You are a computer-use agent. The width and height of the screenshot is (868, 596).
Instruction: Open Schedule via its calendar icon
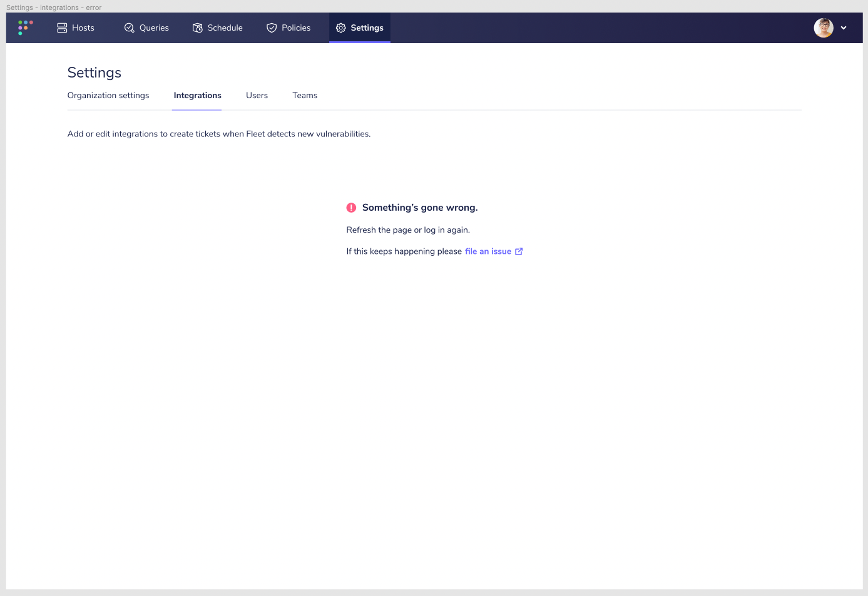click(x=197, y=28)
